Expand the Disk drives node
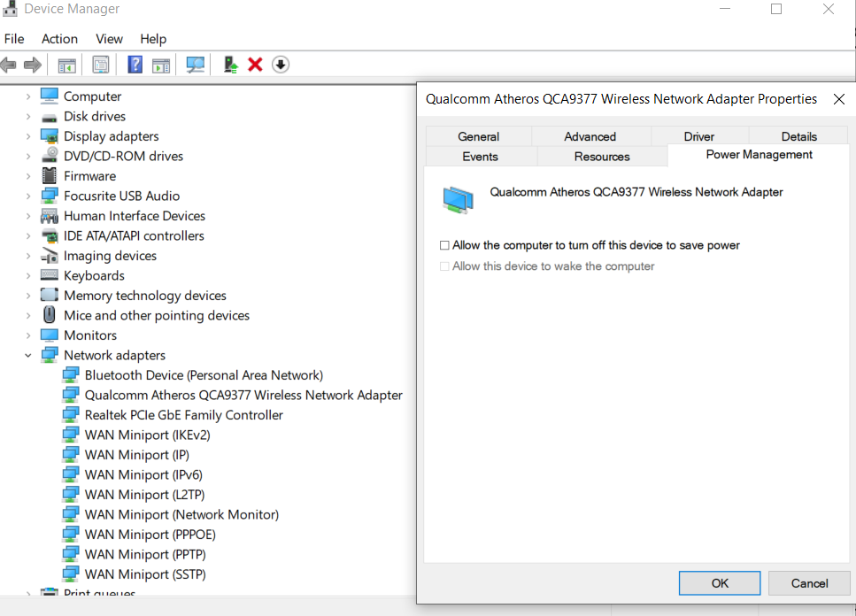Viewport: 856px width, 616px height. (x=27, y=116)
